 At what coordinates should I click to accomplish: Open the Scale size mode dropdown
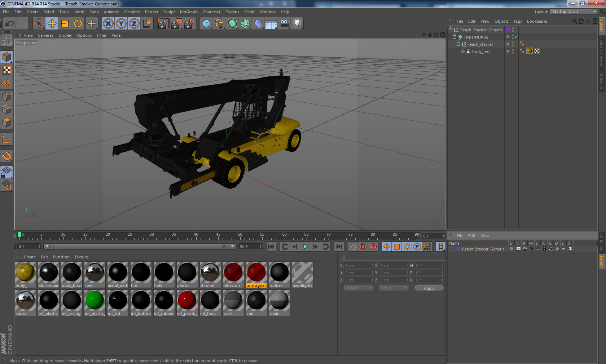[394, 288]
